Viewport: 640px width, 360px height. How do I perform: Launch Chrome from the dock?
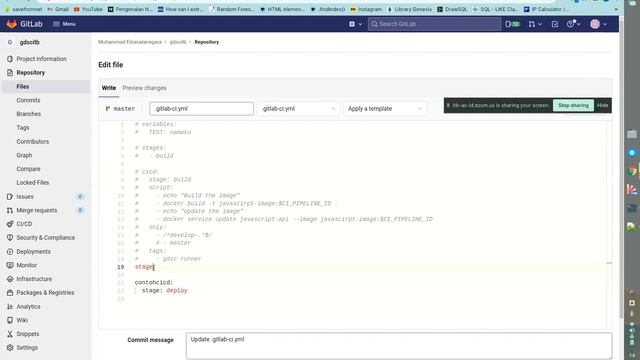pyautogui.click(x=632, y=171)
